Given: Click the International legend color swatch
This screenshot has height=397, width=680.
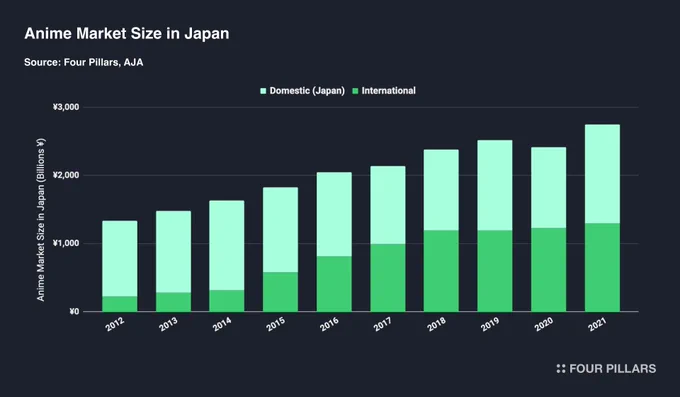Looking at the screenshot, I should (355, 91).
